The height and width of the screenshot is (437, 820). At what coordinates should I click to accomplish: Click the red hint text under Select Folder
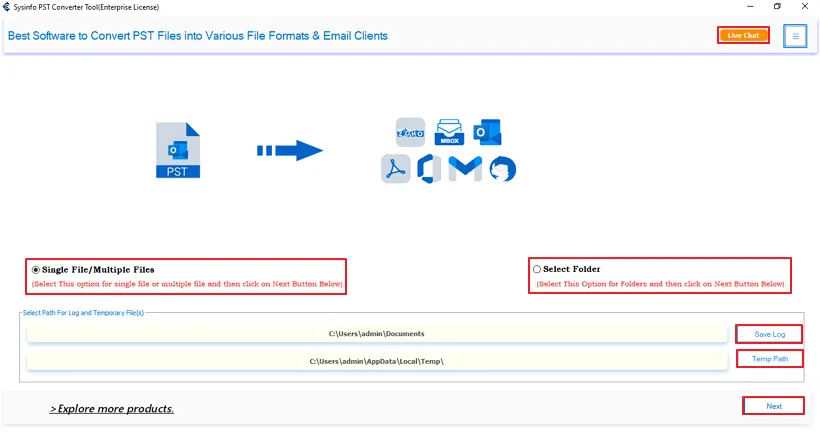(x=661, y=284)
